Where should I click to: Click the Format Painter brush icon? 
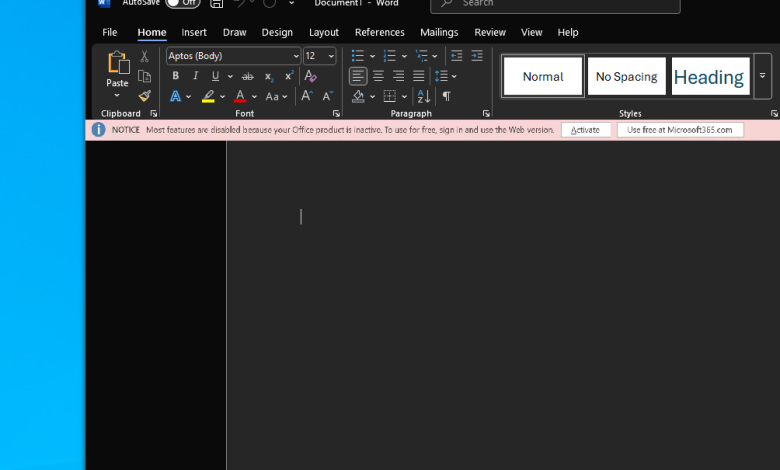144,96
